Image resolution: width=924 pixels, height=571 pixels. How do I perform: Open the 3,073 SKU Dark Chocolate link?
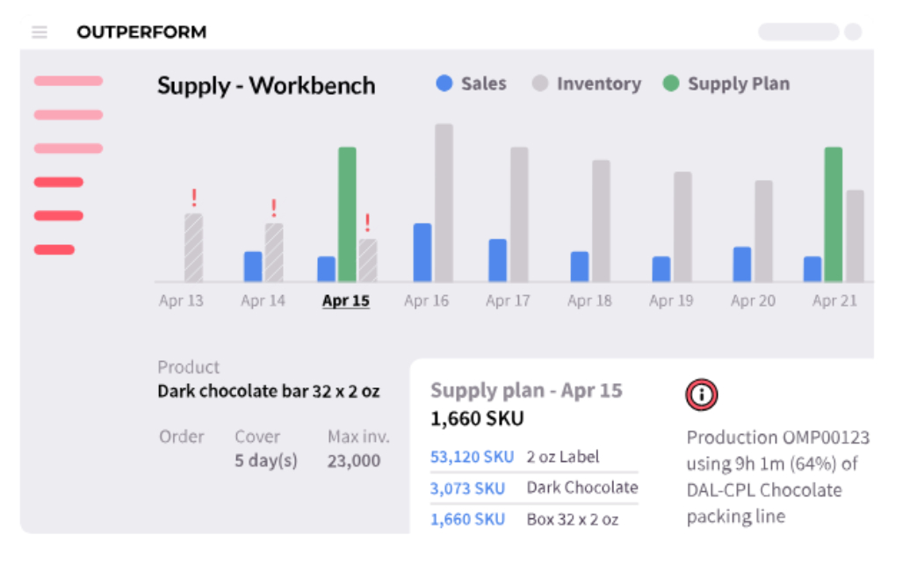click(467, 488)
